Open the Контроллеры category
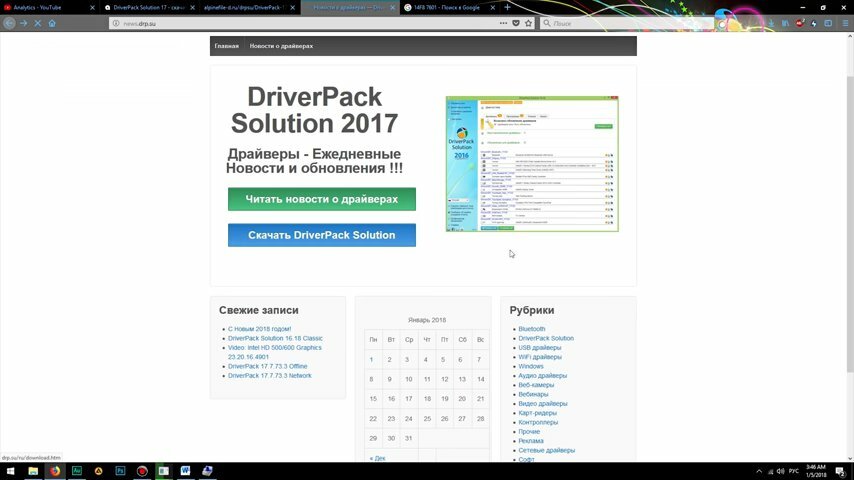The image size is (854, 480). [x=538, y=422]
